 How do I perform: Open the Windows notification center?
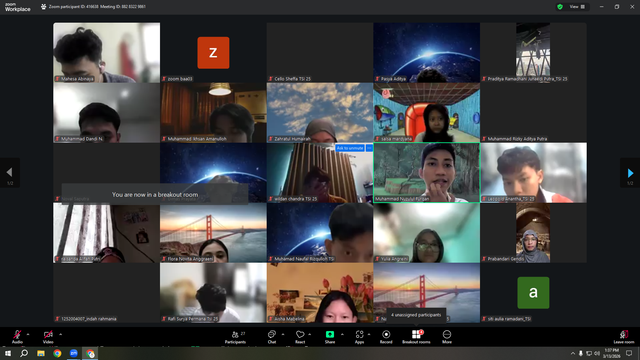click(629, 353)
